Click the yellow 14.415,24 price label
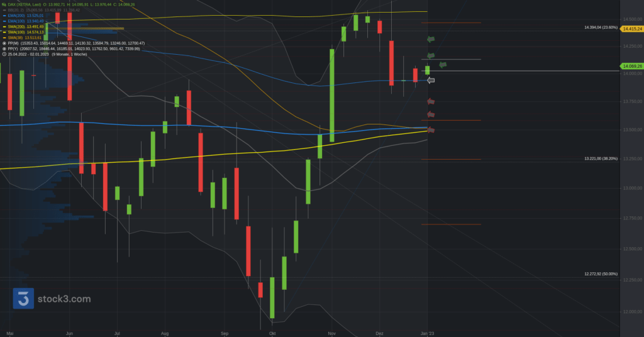 [631, 29]
